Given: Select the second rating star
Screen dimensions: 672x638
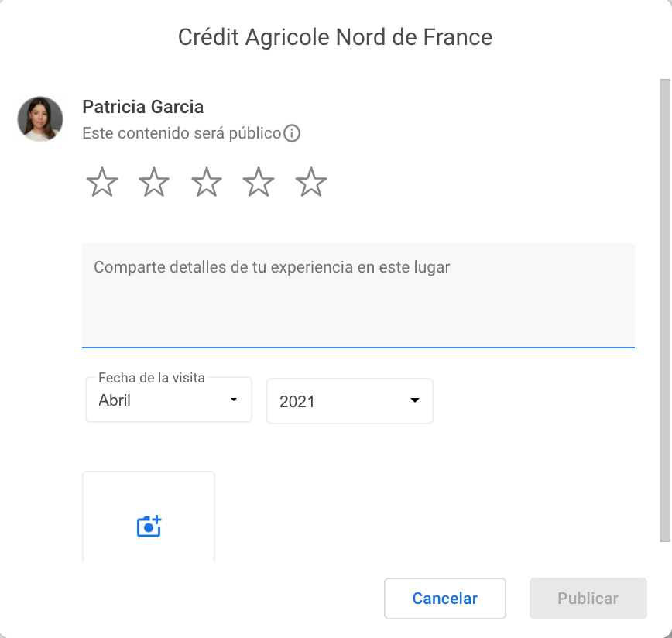Looking at the screenshot, I should pos(154,182).
